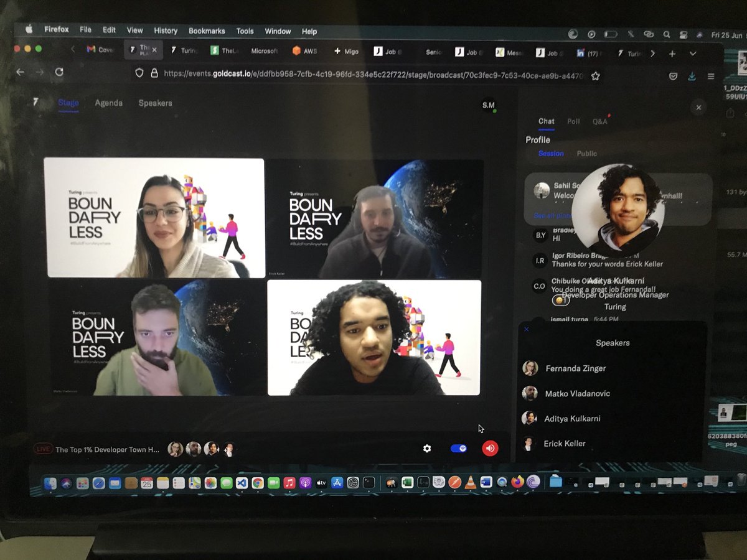This screenshot has width=747, height=560.
Task: Mute the stage audio speaker button
Action: (x=490, y=448)
